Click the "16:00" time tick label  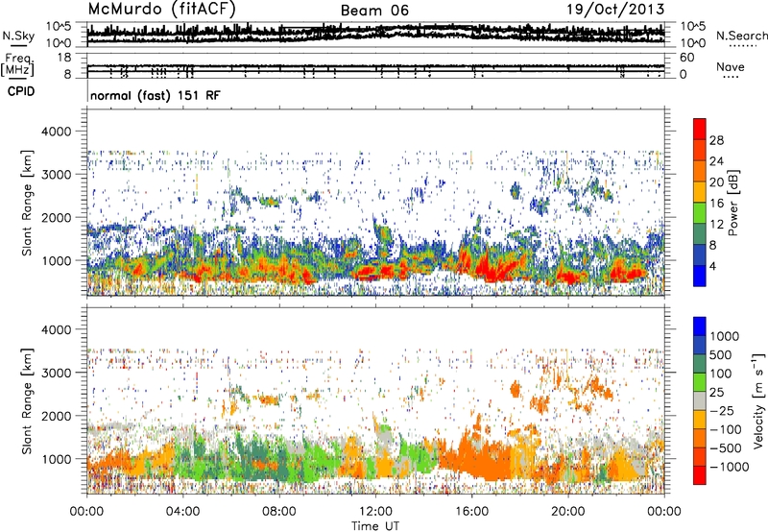click(x=471, y=512)
